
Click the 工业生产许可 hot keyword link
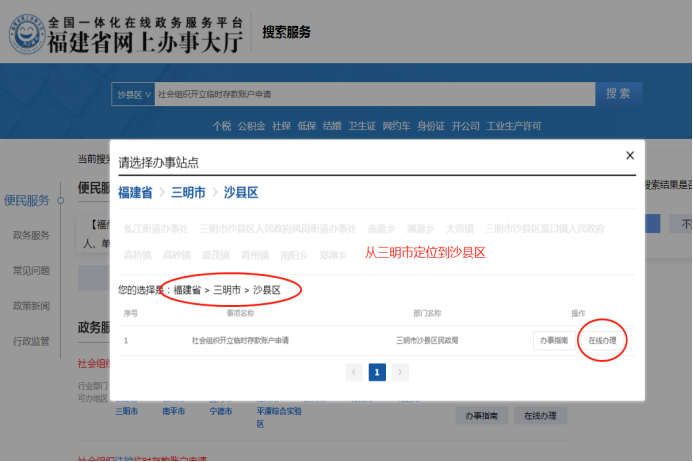click(514, 126)
